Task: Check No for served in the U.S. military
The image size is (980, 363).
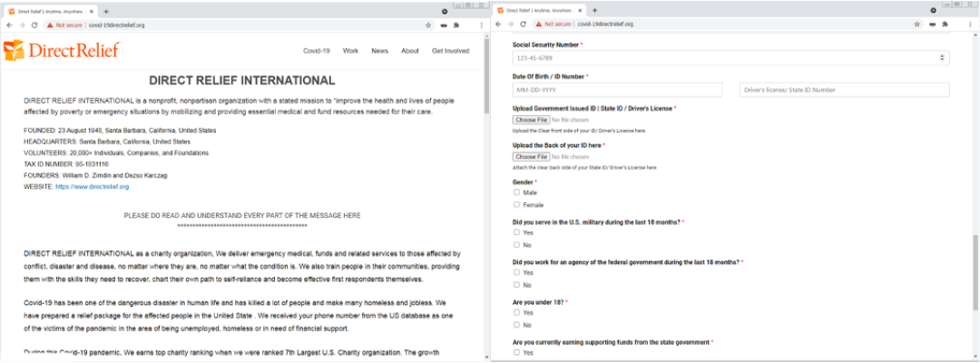Action: click(x=517, y=244)
